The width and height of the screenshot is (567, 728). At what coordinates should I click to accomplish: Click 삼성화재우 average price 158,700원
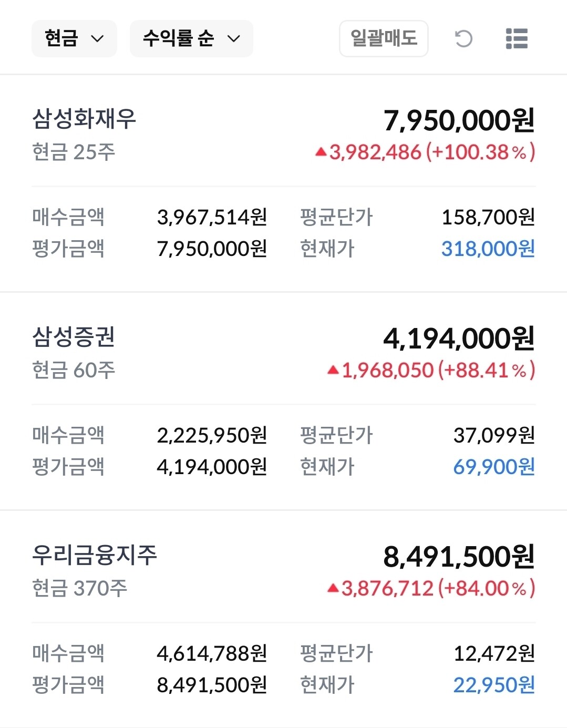(x=488, y=217)
